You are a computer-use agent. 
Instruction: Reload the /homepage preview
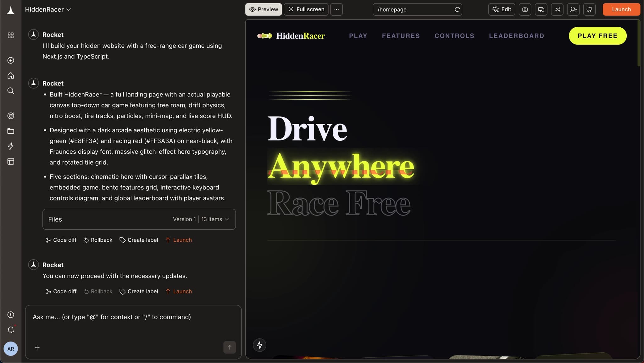coord(457,9)
